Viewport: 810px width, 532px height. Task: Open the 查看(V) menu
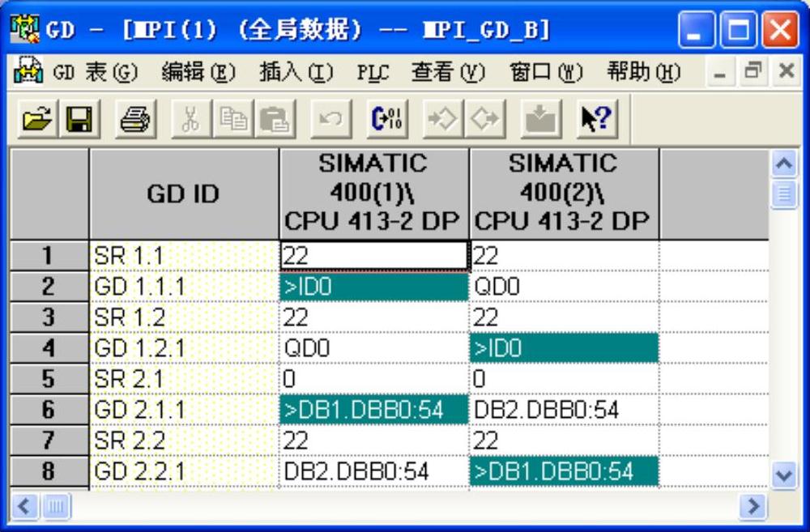(448, 72)
